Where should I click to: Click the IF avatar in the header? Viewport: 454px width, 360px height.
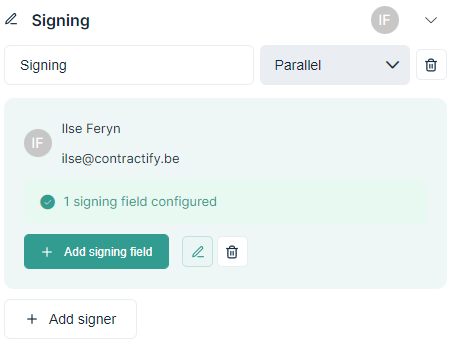[x=385, y=20]
